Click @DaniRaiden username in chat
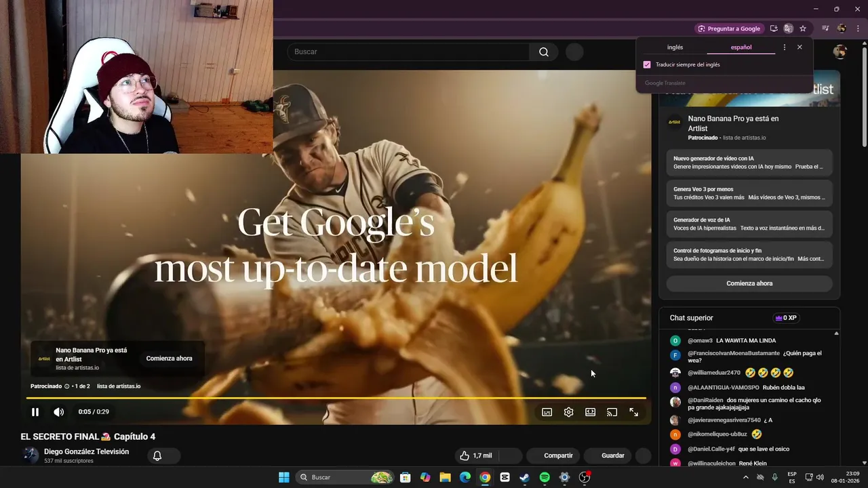This screenshot has width=868, height=488. coord(705,401)
